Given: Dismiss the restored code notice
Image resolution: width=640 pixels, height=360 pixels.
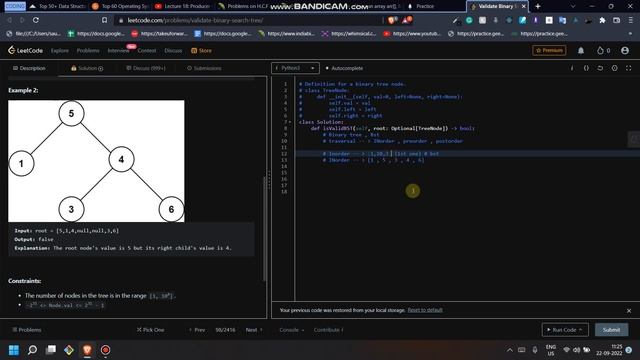Looking at the screenshot, I should 629,311.
